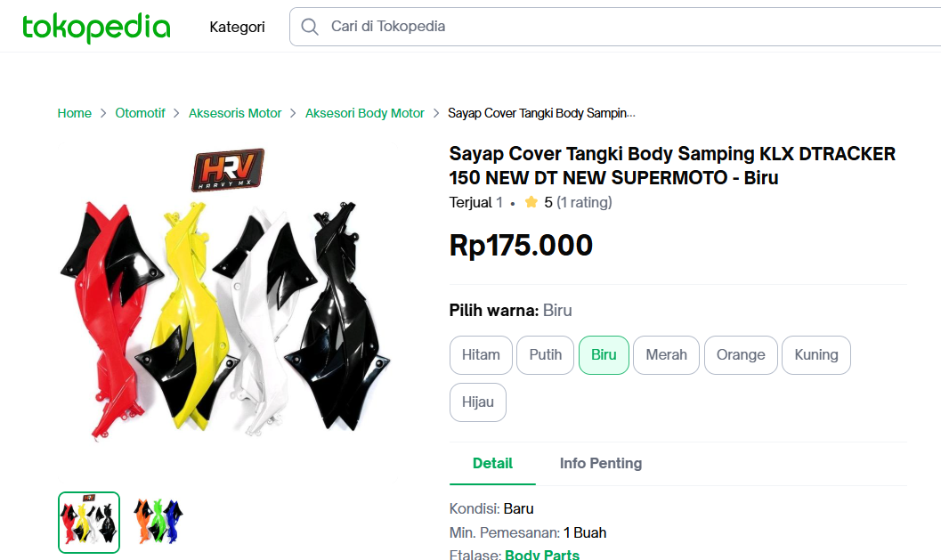The width and height of the screenshot is (941, 560).
Task: Click the search magnifier icon
Action: pos(310,27)
